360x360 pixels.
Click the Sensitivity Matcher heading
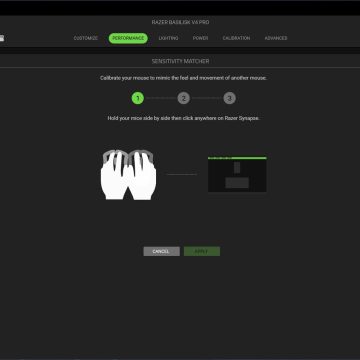coord(180,61)
